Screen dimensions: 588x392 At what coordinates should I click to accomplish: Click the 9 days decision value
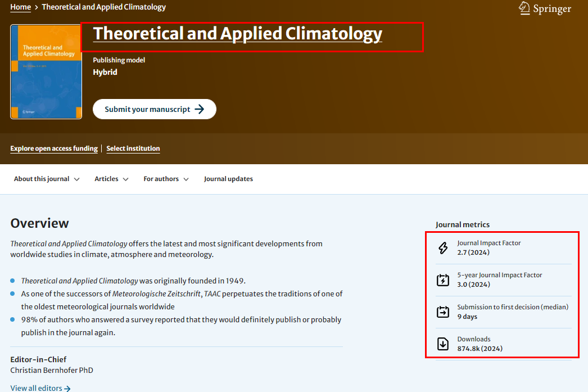(467, 317)
